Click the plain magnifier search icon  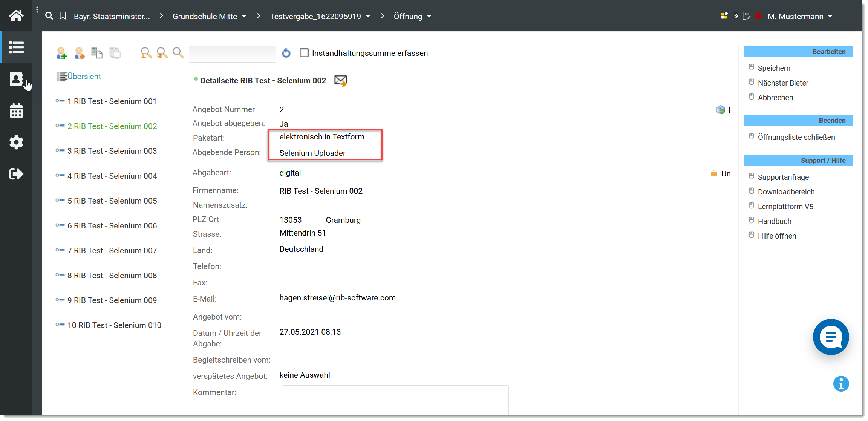(x=178, y=53)
